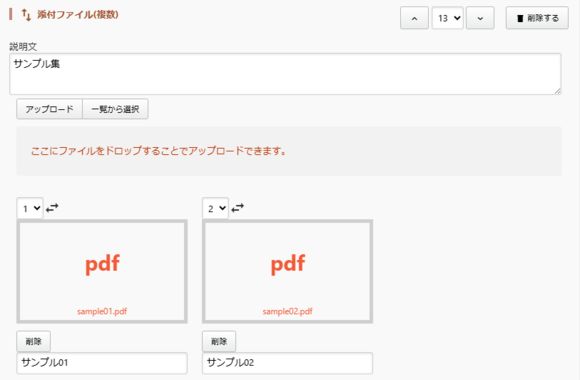Open the order dropdown showing 2
Screen dimensions: 580x380
click(x=215, y=208)
